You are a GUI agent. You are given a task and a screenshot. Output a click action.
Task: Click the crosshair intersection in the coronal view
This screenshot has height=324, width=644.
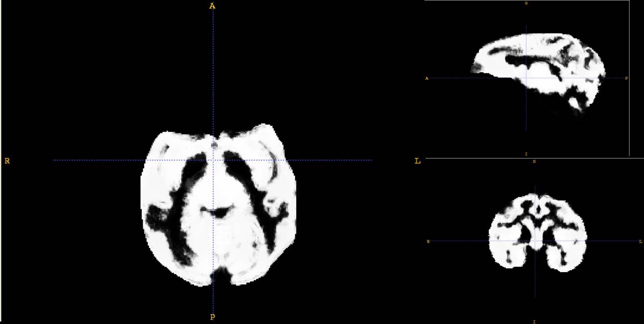535,241
